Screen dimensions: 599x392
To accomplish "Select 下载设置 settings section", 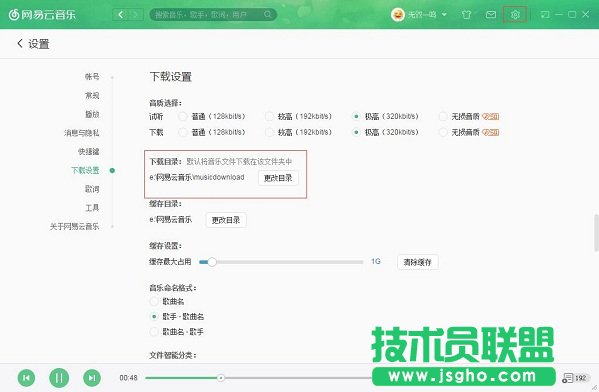I will (x=85, y=170).
